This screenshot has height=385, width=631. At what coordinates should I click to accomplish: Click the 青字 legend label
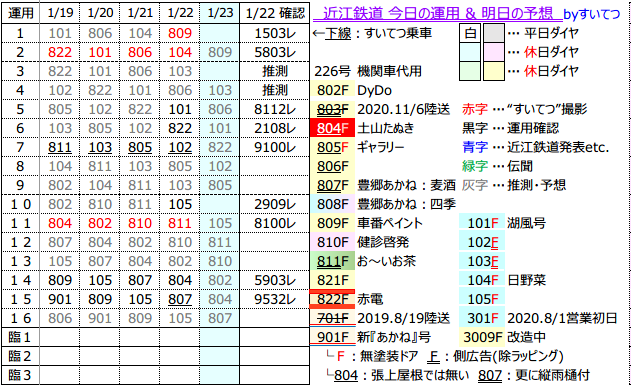[x=475, y=147]
